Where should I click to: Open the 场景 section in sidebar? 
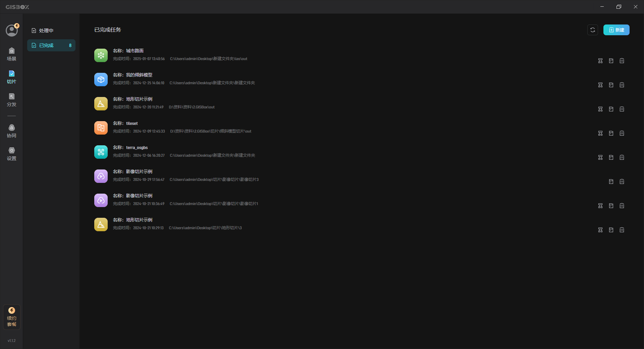click(11, 54)
